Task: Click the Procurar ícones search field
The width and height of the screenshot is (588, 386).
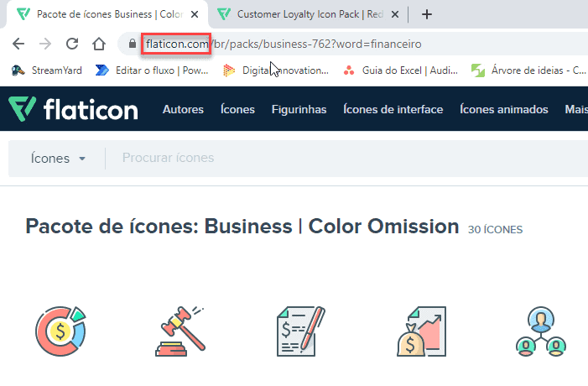Action: 352,158
